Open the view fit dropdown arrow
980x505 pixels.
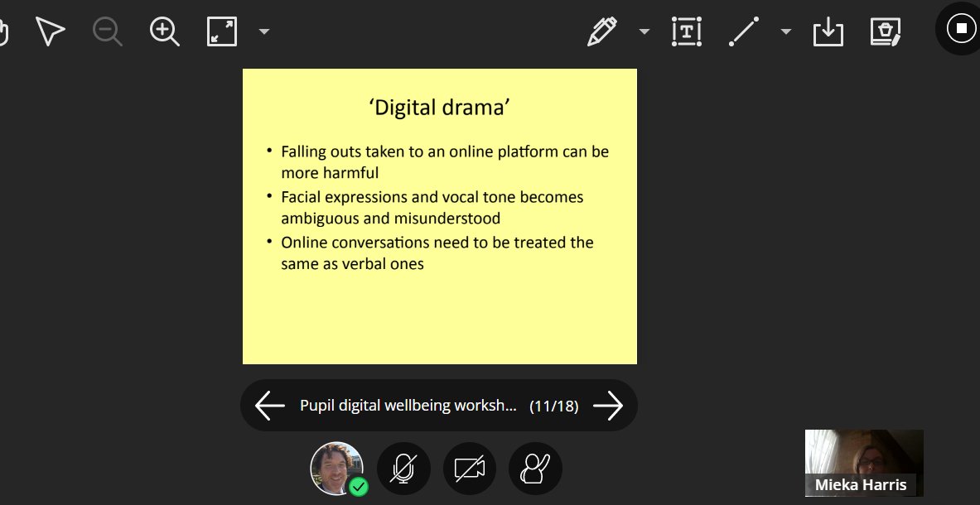click(x=263, y=31)
